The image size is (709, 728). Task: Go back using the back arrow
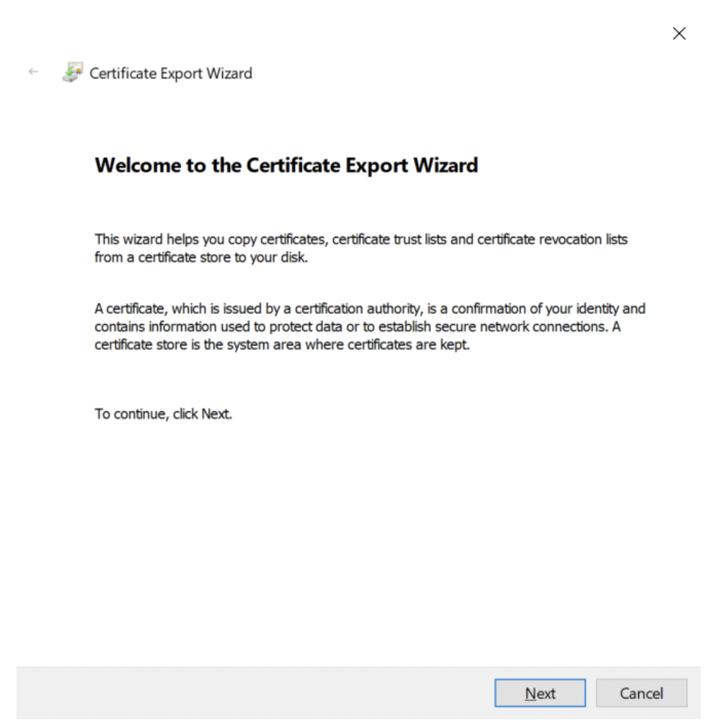pyautogui.click(x=33, y=71)
